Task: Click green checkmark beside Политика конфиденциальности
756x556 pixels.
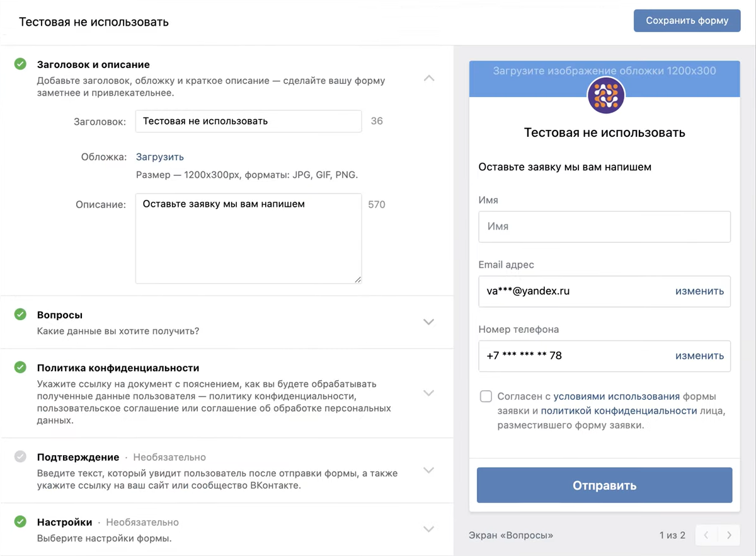Action: tap(21, 368)
